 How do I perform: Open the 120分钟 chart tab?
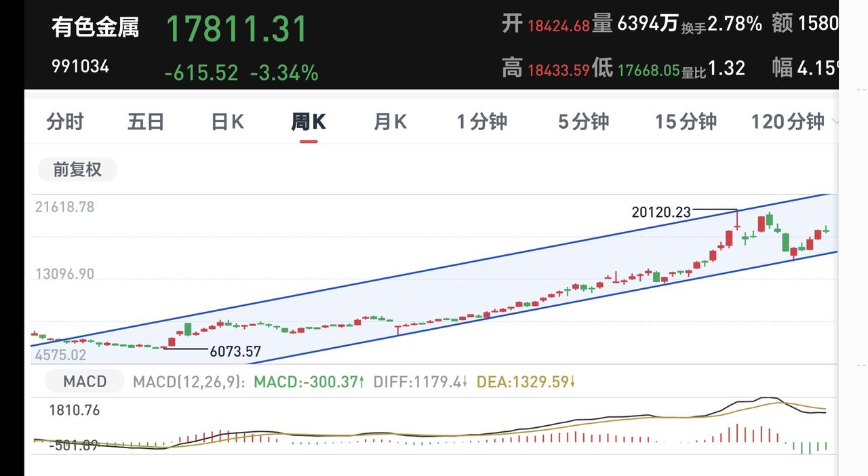(x=787, y=122)
